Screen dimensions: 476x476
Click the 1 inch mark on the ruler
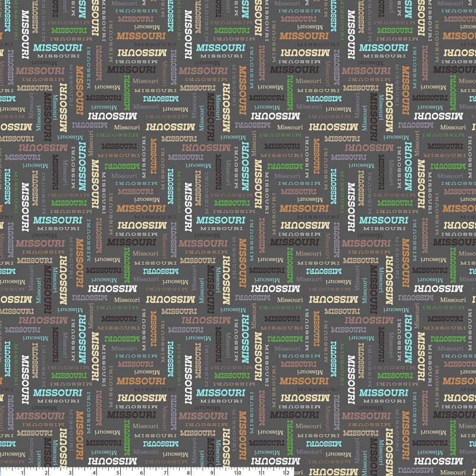(x=23, y=472)
